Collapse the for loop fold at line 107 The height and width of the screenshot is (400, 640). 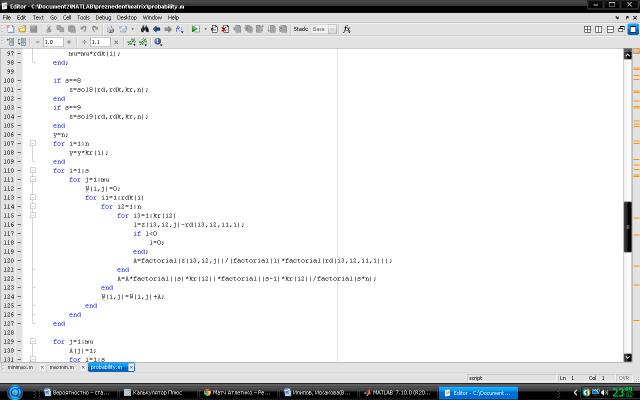point(32,143)
